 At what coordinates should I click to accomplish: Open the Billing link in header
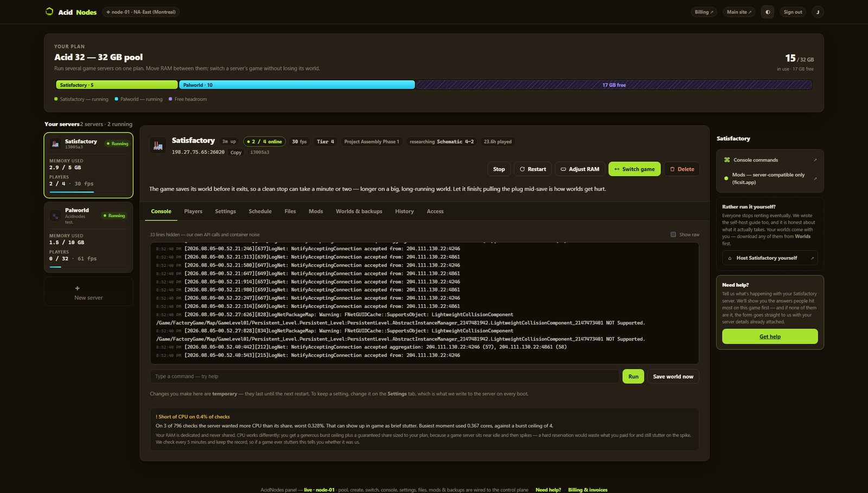(x=704, y=12)
